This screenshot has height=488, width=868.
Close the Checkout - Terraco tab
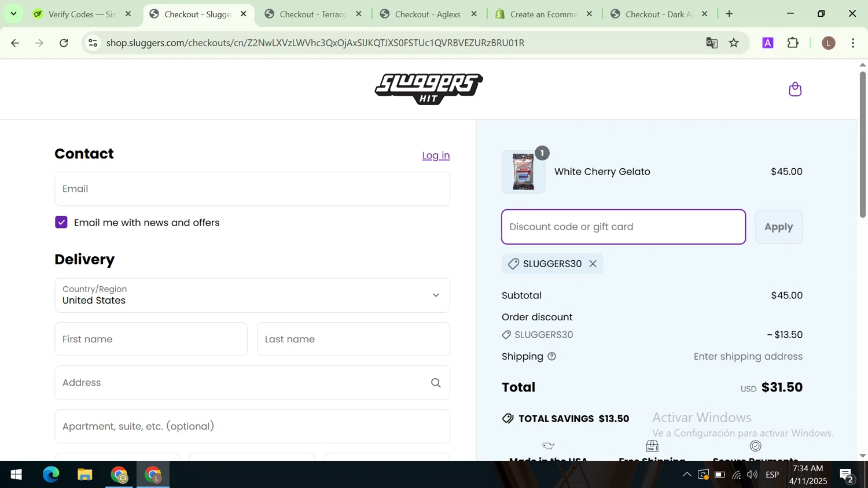(359, 14)
